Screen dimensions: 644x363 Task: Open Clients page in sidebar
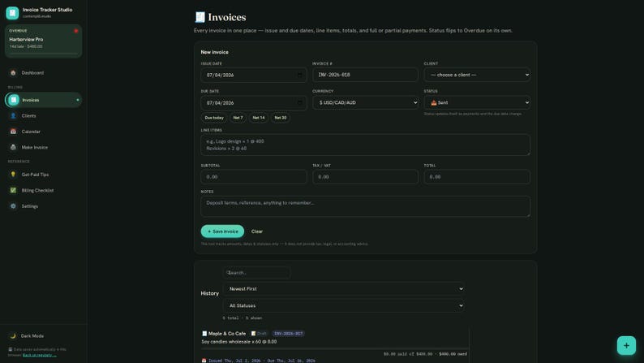pyautogui.click(x=43, y=116)
